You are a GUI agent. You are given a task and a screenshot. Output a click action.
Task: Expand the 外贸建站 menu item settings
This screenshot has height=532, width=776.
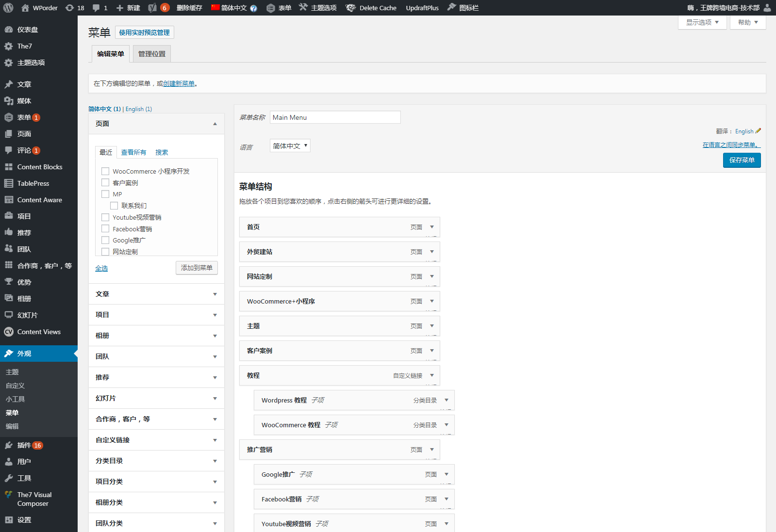(432, 252)
